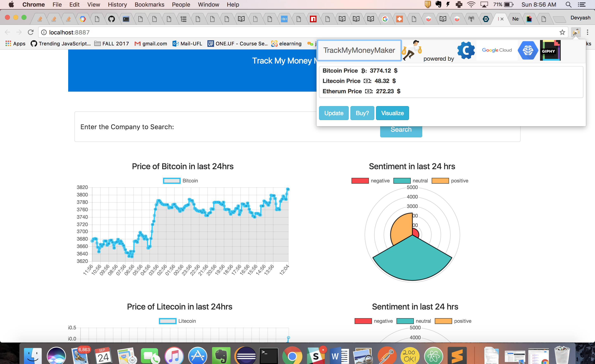Reload the localhost page
The width and height of the screenshot is (595, 364).
31,32
